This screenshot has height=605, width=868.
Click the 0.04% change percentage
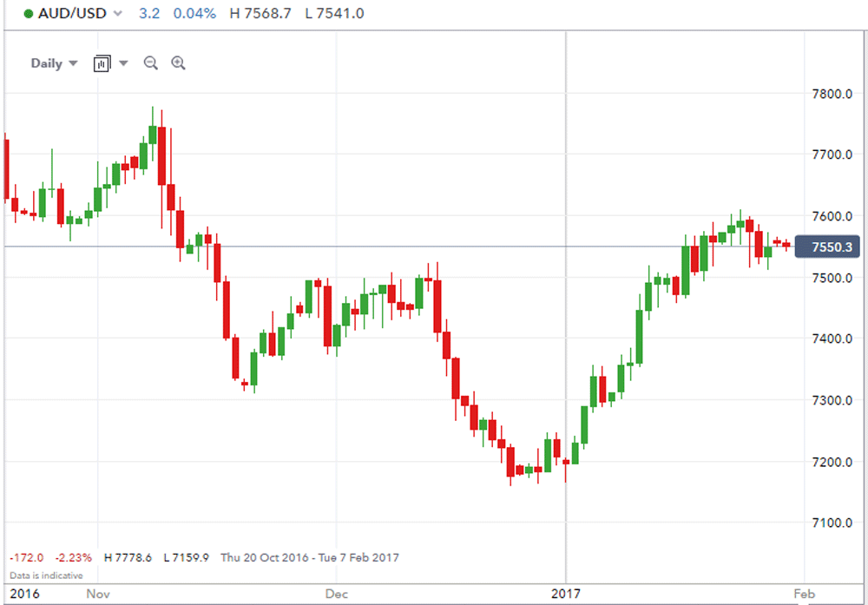194,13
